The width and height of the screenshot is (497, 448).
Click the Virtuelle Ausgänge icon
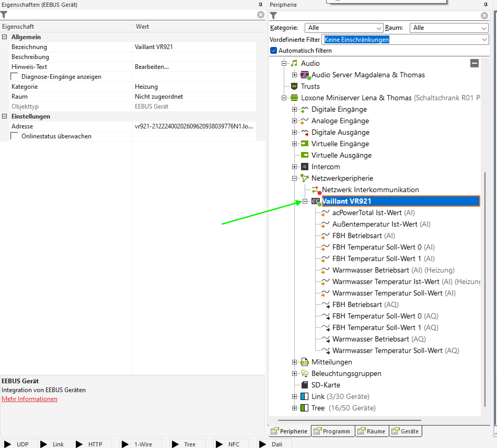click(305, 155)
